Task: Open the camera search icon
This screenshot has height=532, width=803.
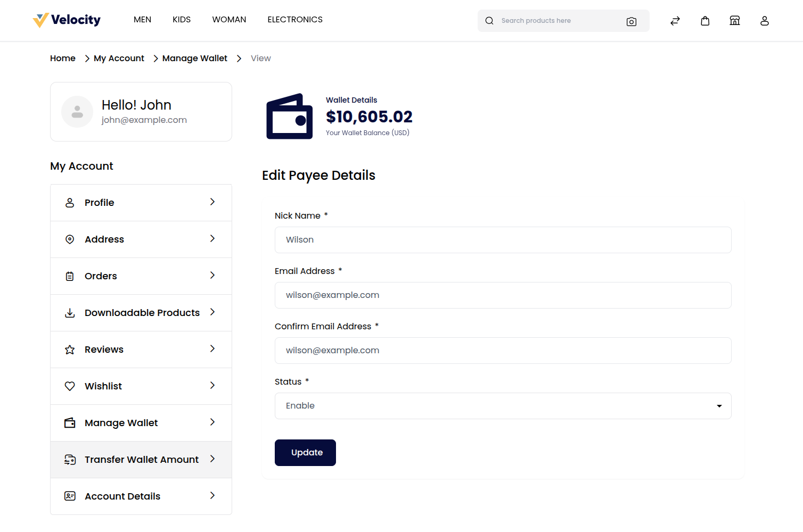Action: 632,22
